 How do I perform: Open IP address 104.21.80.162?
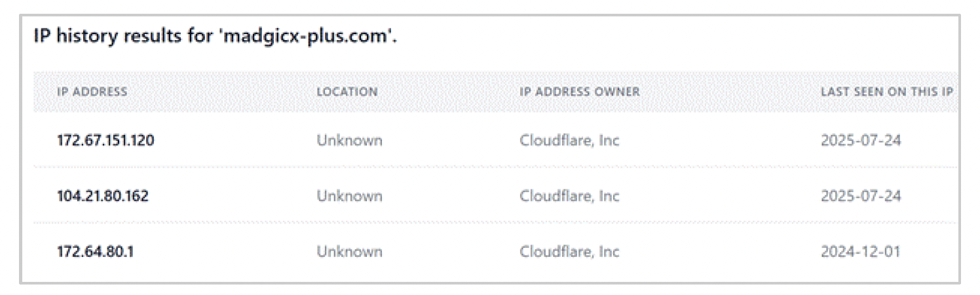(102, 196)
